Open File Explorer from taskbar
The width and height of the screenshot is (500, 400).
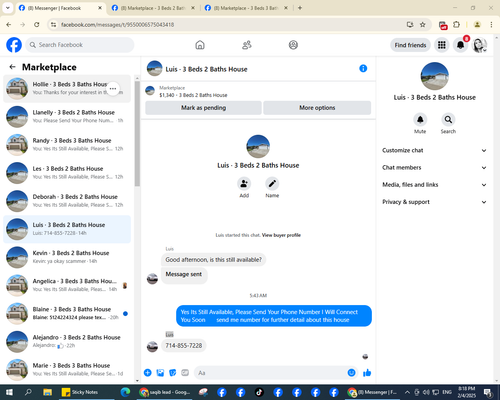tap(47, 392)
